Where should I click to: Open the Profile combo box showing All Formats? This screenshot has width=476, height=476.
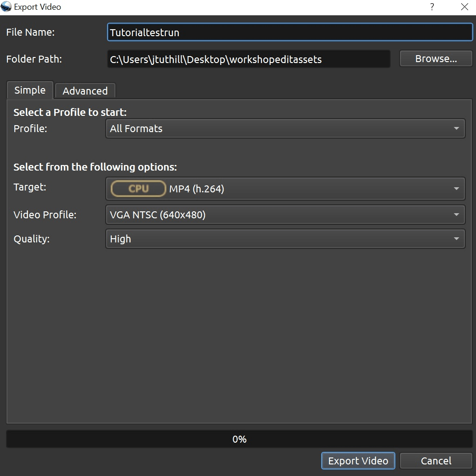(x=278, y=128)
